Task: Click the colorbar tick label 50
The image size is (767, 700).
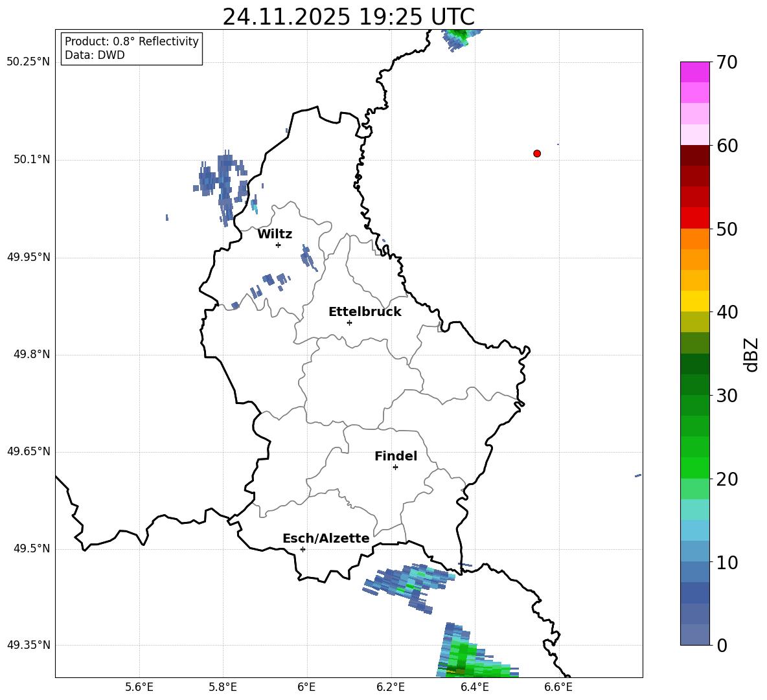Action: (x=727, y=229)
